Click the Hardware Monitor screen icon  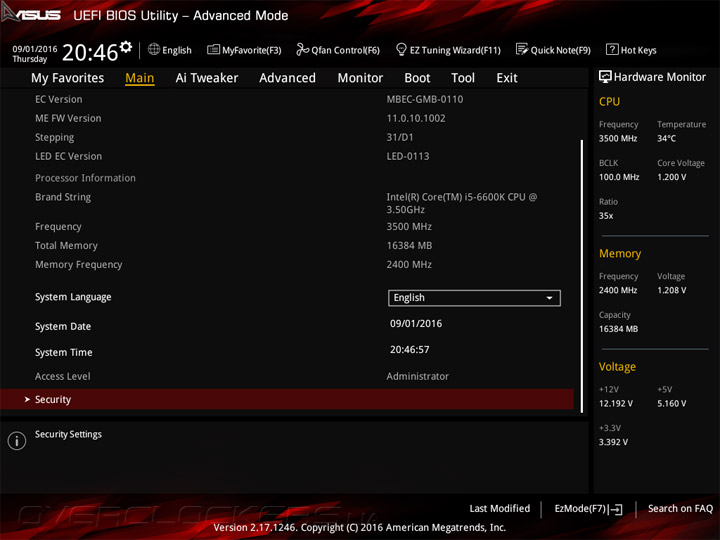pos(605,77)
